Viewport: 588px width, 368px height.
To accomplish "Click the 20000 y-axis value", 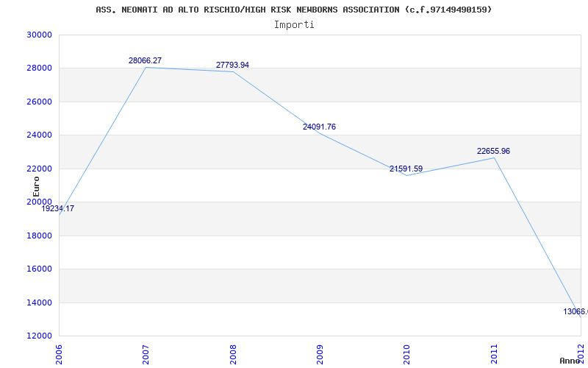I will 39,202.
